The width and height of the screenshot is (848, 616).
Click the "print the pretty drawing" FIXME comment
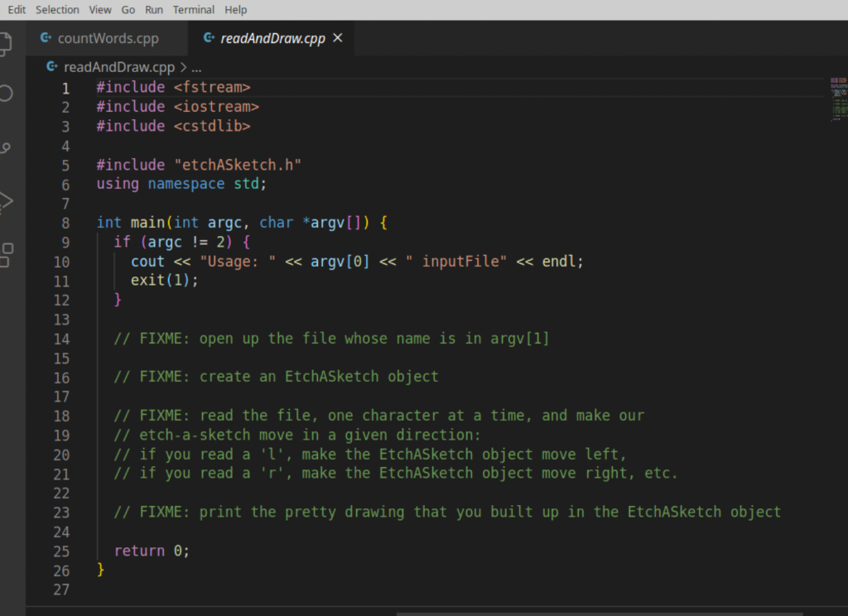point(447,513)
